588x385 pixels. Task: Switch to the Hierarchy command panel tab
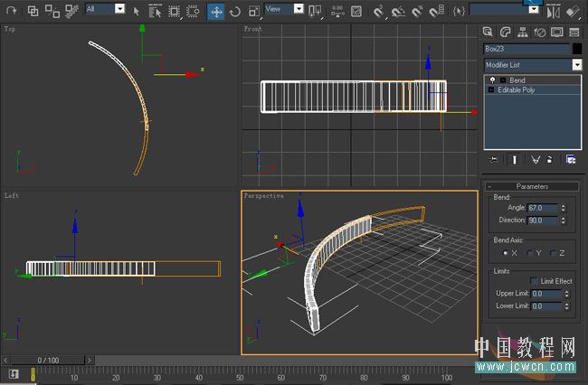coord(522,33)
